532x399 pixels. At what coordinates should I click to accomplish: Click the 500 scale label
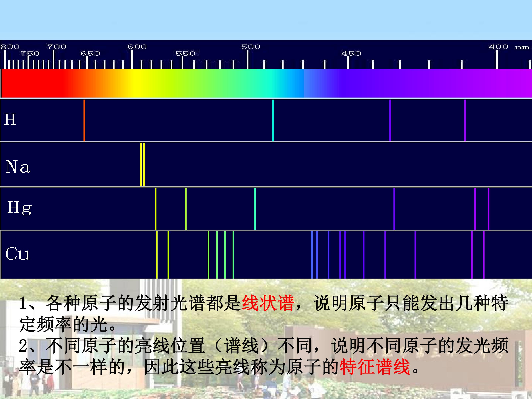coord(251,47)
